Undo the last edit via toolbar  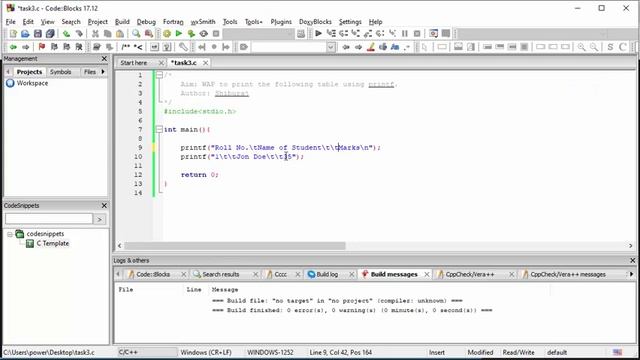point(67,34)
